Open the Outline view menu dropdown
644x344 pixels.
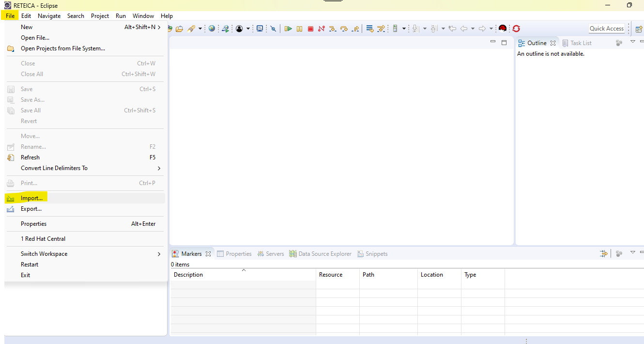pyautogui.click(x=632, y=42)
